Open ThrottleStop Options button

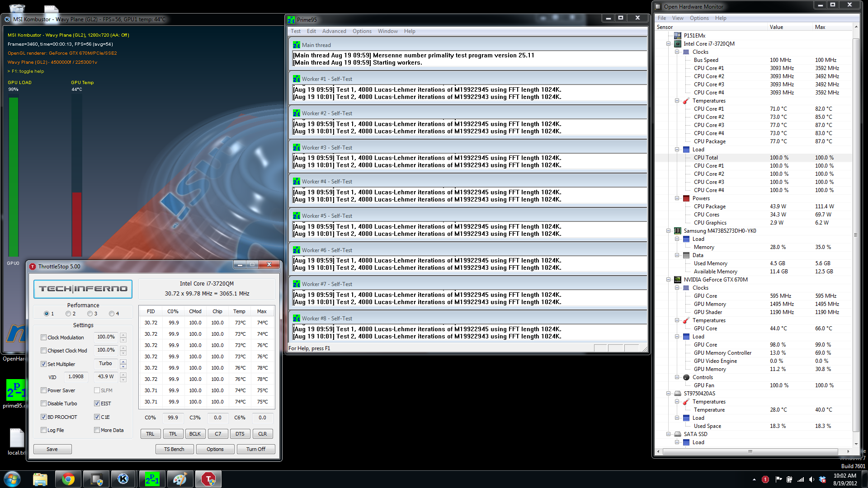(215, 449)
